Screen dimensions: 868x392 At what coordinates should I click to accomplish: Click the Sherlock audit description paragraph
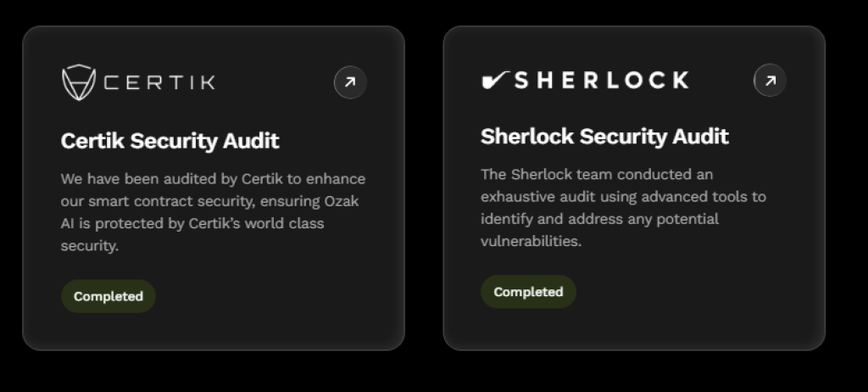(x=622, y=207)
